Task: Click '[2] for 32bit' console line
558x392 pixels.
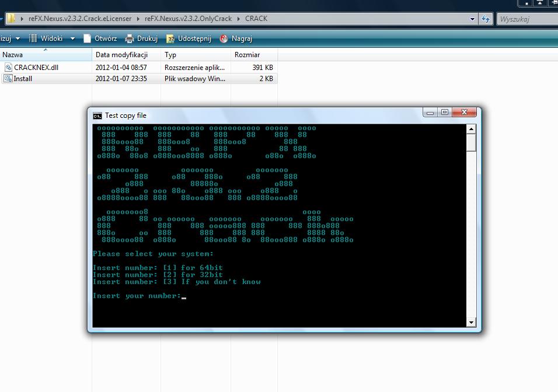Action: [x=158, y=275]
